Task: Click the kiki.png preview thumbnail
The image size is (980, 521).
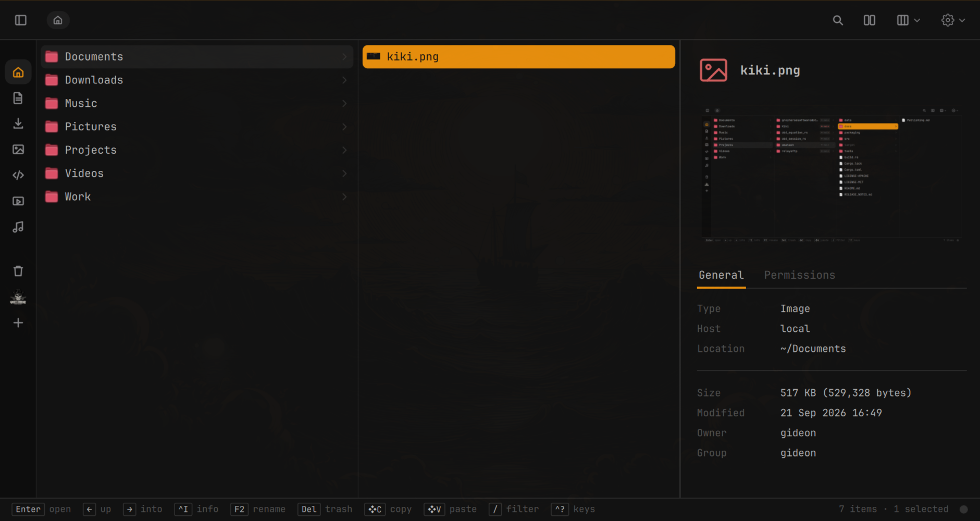Action: coord(832,175)
